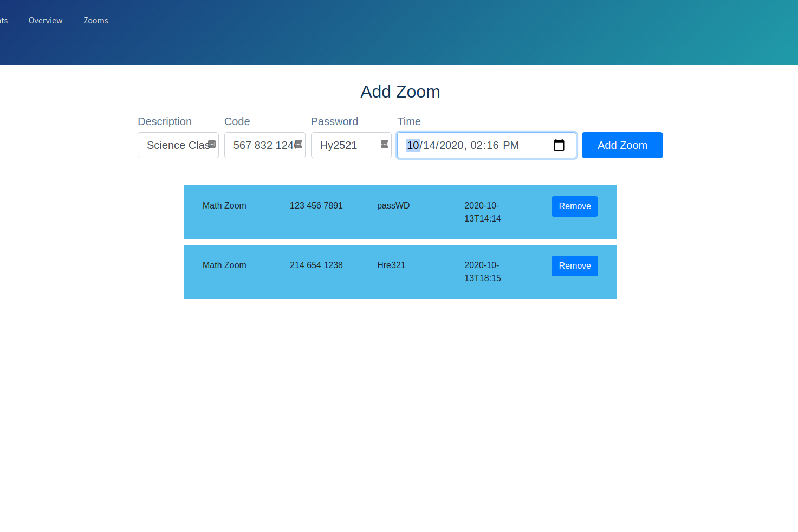Select the PM segment in Time field
Screen dimensions: 798x532
(511, 145)
